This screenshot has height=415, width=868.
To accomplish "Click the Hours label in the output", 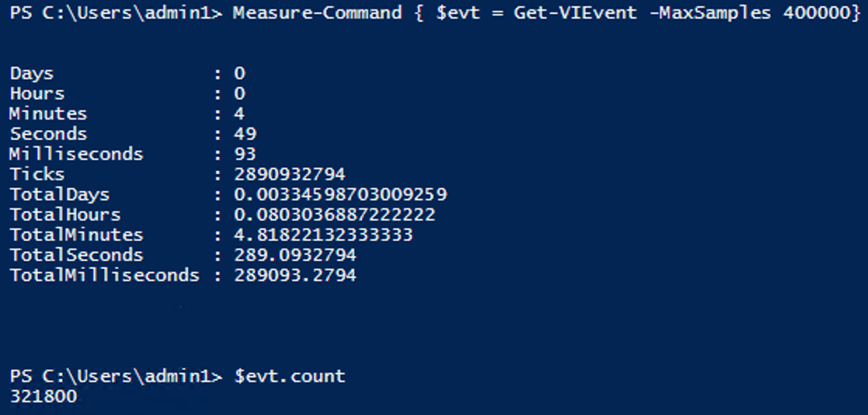I will click(x=37, y=94).
